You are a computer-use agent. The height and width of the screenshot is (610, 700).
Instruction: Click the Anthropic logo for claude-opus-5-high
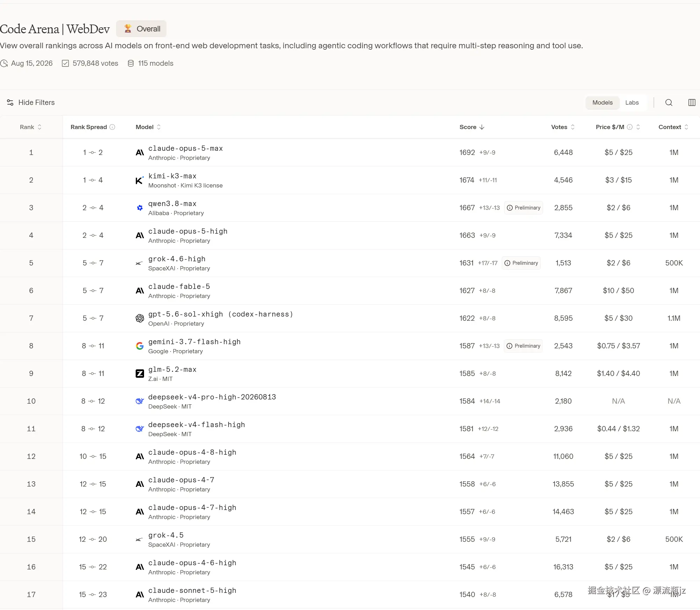click(140, 235)
